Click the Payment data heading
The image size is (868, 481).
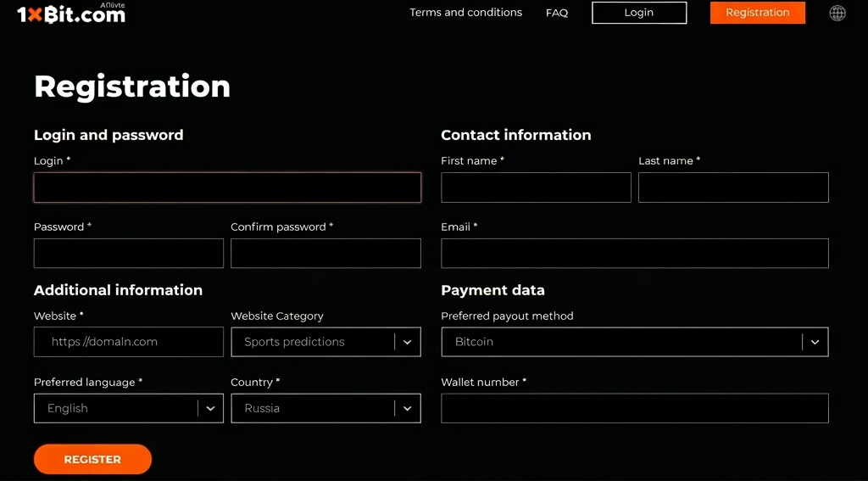(x=492, y=290)
